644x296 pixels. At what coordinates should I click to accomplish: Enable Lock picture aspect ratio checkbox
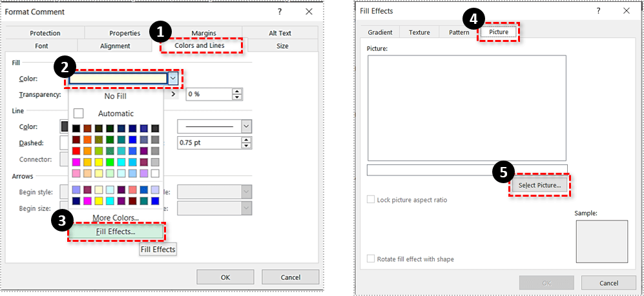click(x=371, y=200)
